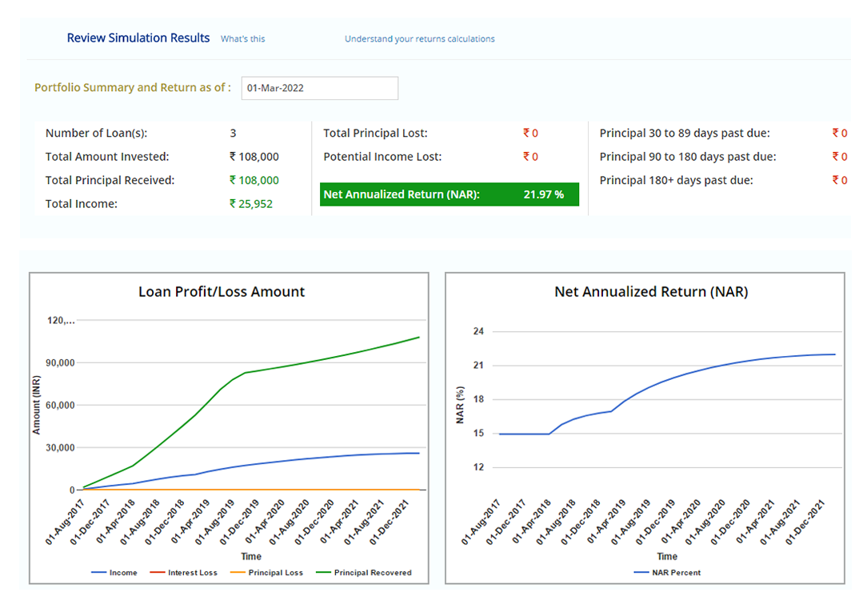Screen dimensions: 867x616
Task: Click rupee icon beside Total Amount Invested
Action: coord(233,157)
